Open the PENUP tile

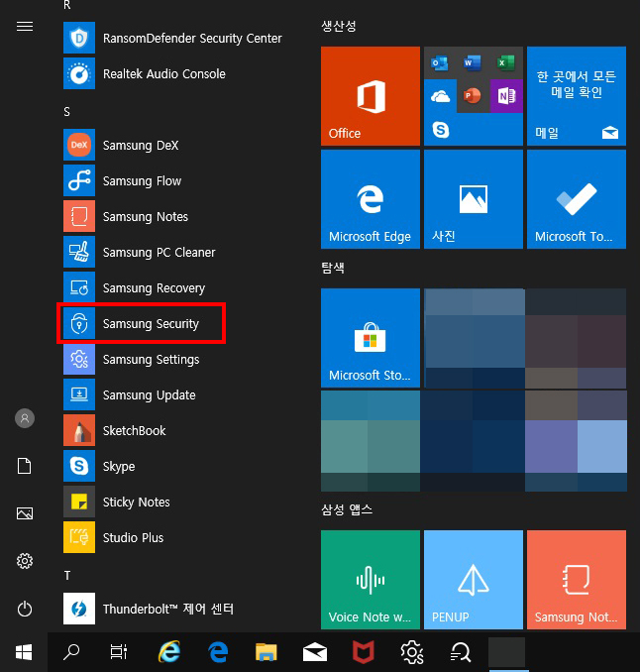click(474, 580)
